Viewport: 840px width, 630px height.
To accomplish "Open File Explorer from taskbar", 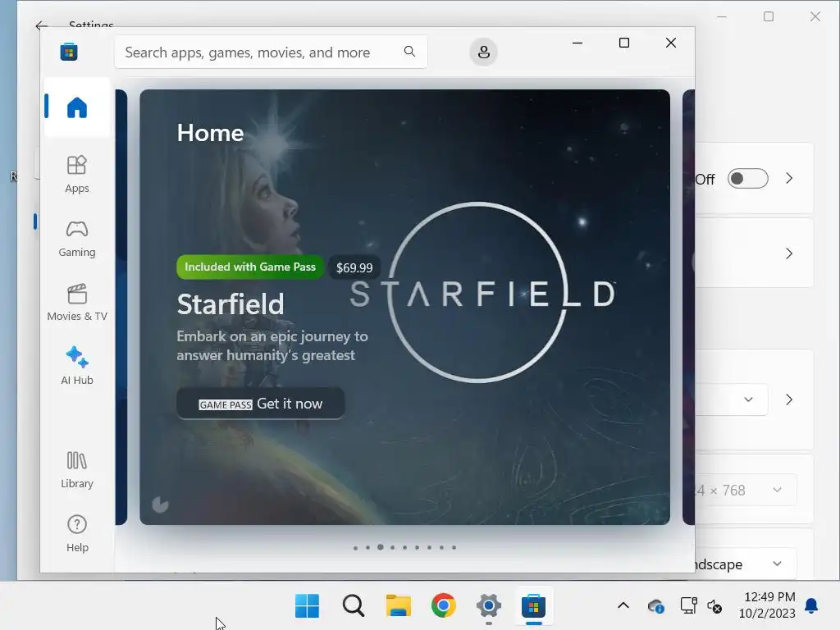I will point(399,606).
